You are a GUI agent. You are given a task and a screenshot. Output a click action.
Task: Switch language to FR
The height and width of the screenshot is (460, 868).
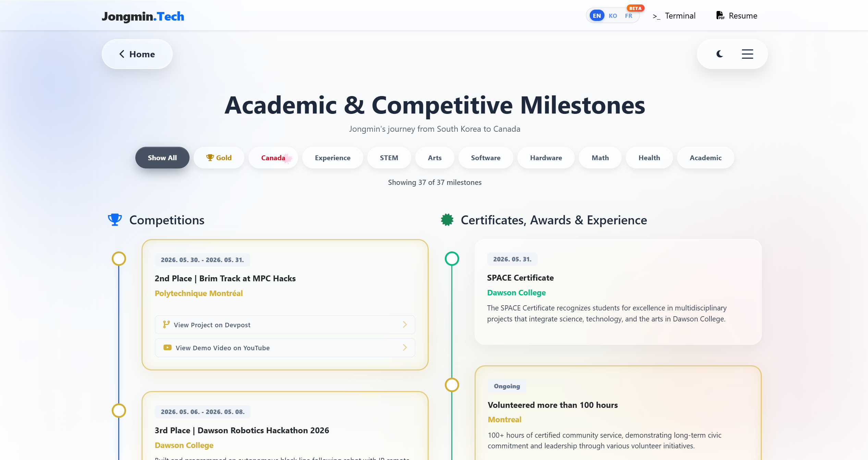628,16
